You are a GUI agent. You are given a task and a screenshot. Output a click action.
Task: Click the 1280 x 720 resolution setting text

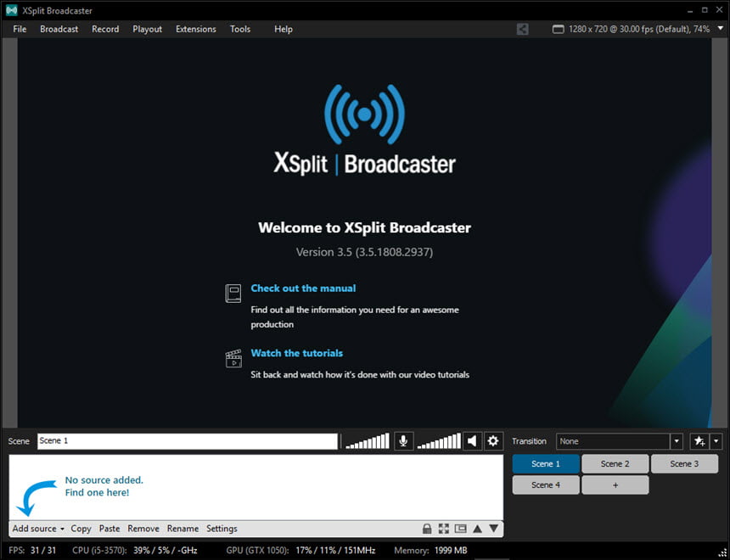[x=639, y=29]
